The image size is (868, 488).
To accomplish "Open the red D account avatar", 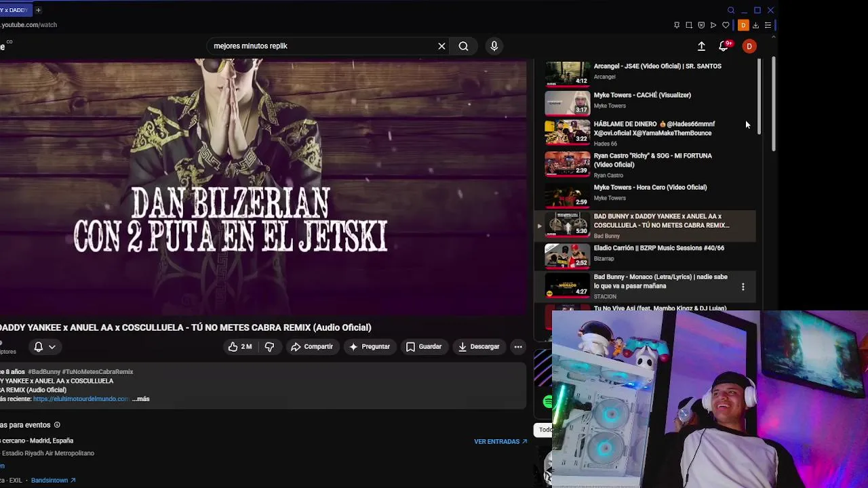I will [749, 46].
